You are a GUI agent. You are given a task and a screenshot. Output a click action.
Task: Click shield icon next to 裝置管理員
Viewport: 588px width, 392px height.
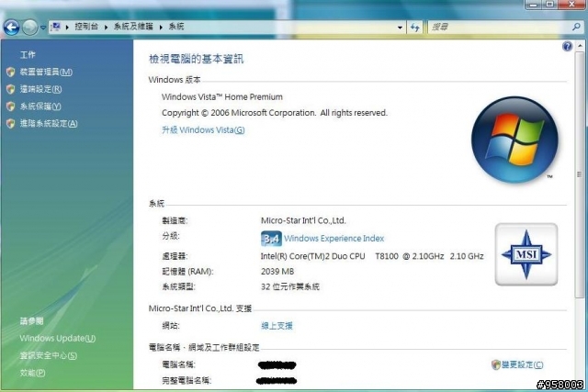pos(10,72)
